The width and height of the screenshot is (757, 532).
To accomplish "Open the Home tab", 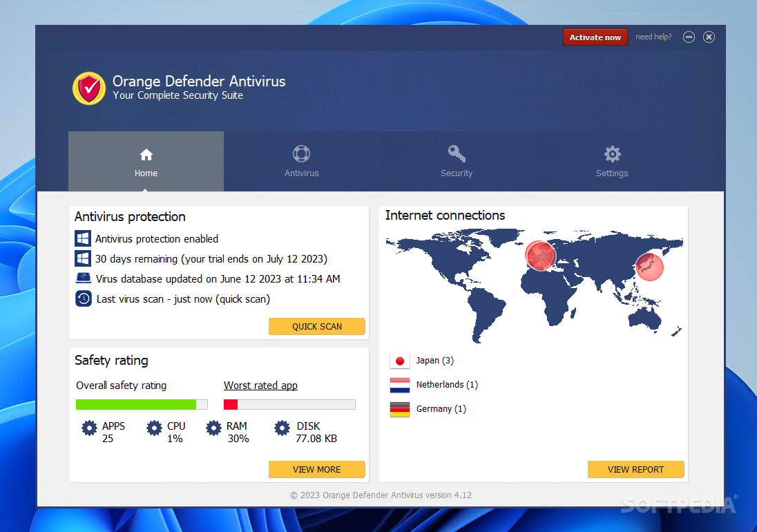I will pyautogui.click(x=146, y=161).
